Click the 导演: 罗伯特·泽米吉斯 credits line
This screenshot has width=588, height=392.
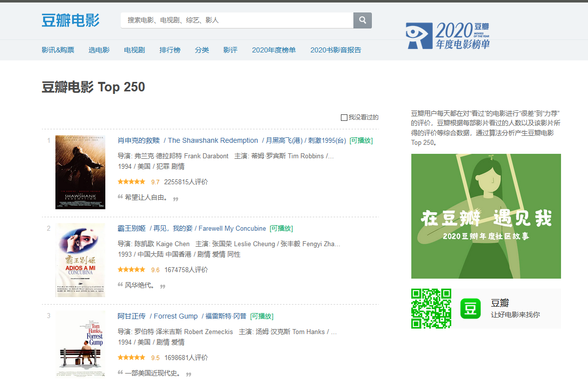(x=227, y=331)
